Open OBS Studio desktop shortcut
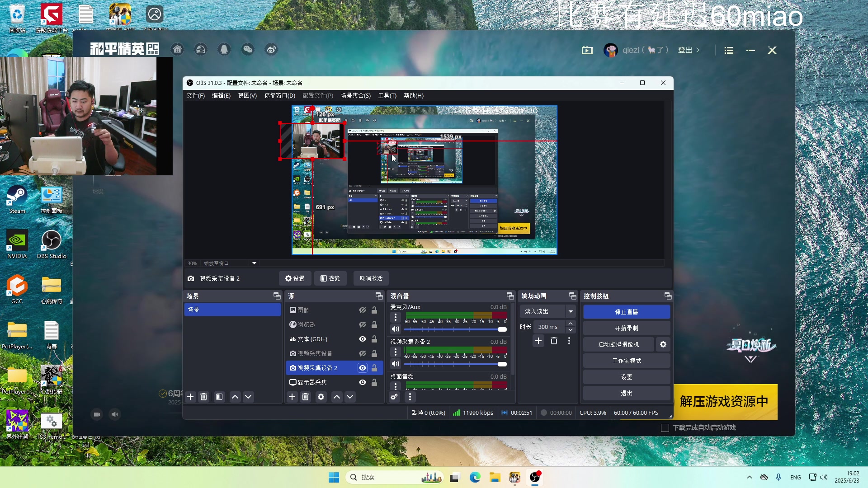 (51, 244)
